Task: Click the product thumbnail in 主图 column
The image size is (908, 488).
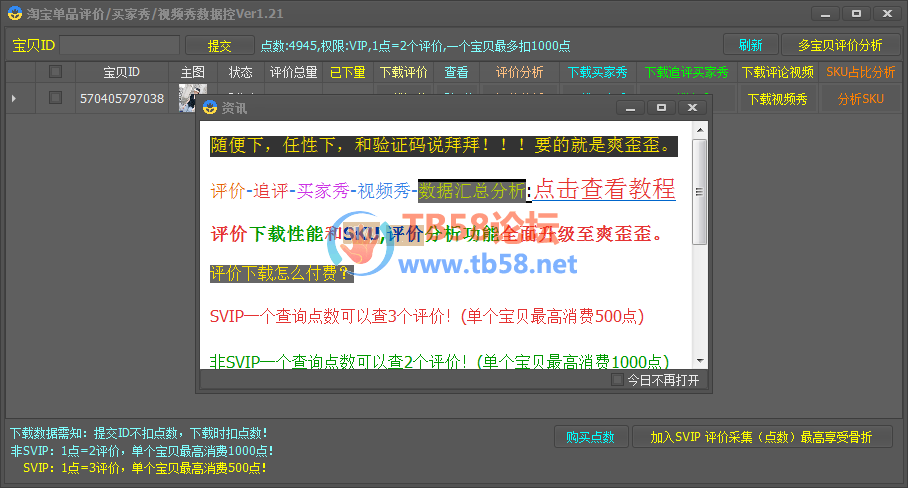Action: 190,98
